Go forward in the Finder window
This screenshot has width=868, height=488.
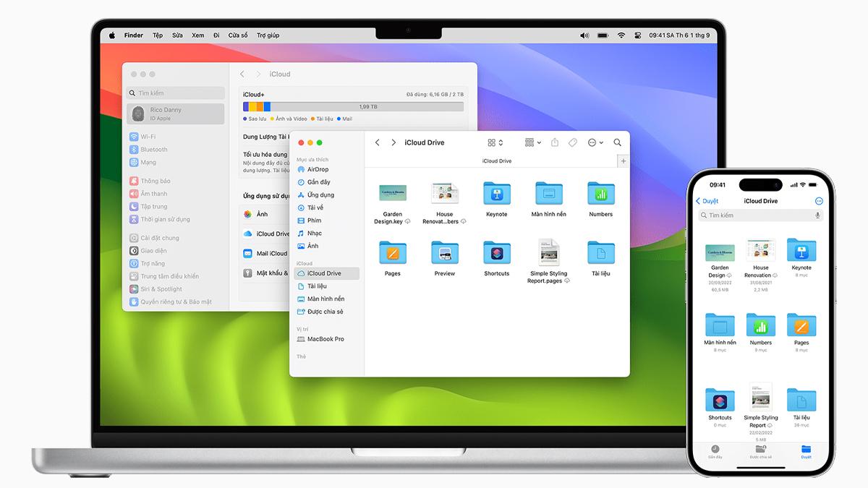click(x=393, y=142)
